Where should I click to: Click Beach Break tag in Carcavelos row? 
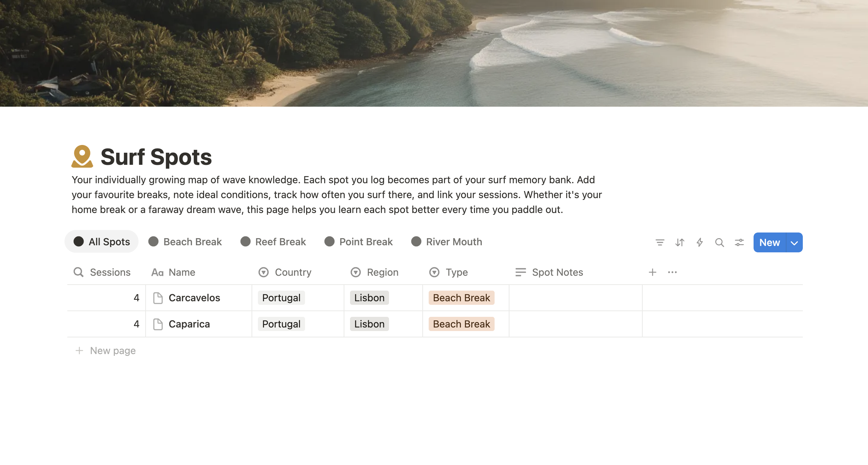(461, 298)
